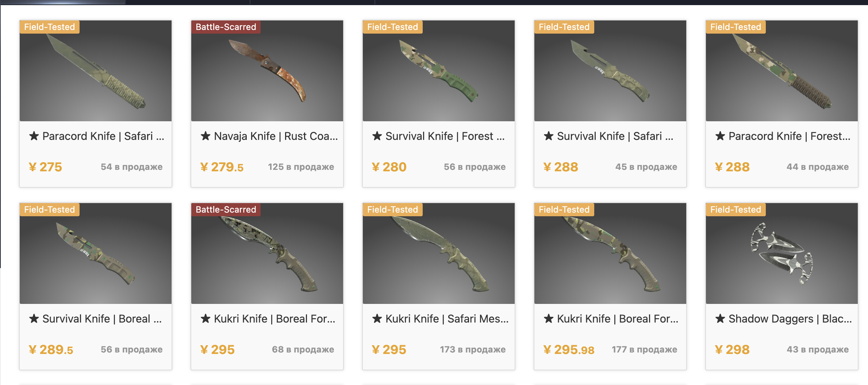The height and width of the screenshot is (385, 868).
Task: Click star icon beside Navaja Knife title
Action: point(206,136)
